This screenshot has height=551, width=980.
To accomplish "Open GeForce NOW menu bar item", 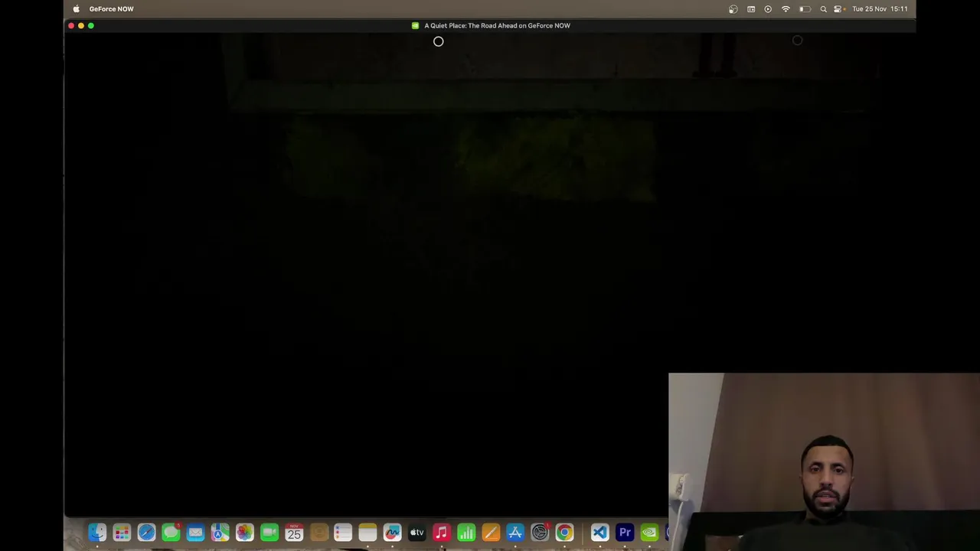I will click(111, 9).
